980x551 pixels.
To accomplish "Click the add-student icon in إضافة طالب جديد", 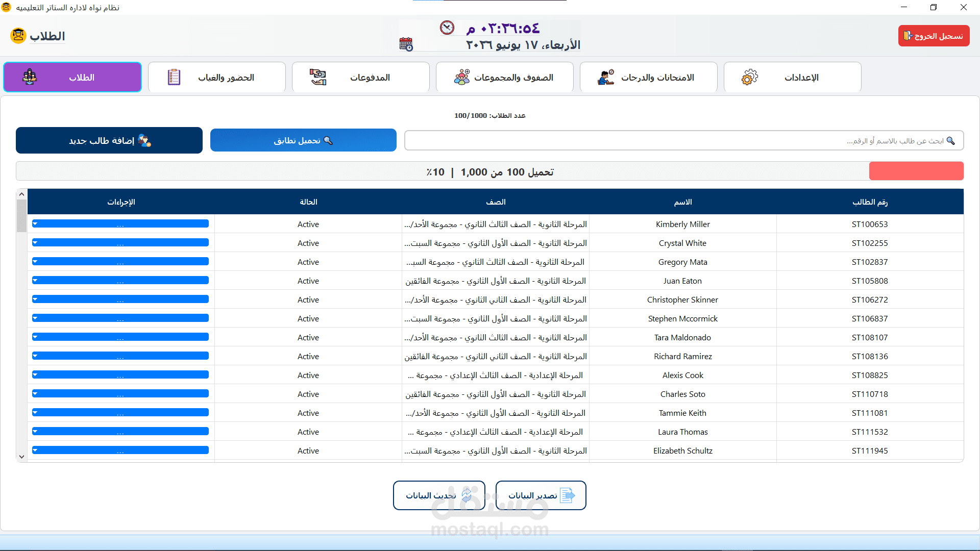I will point(145,140).
